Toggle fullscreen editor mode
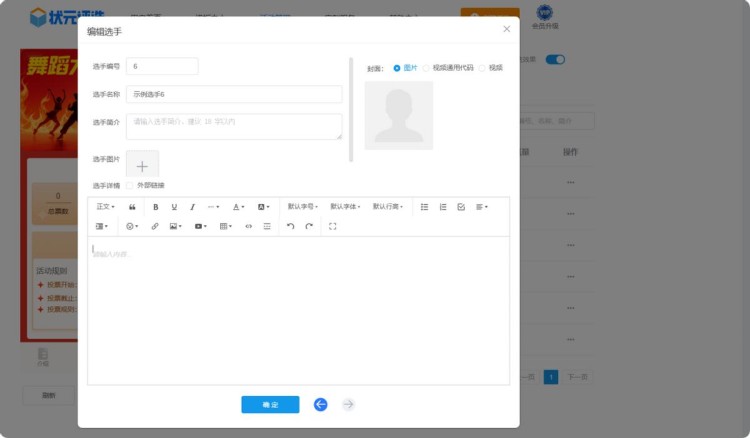This screenshot has height=438, width=750. point(332,227)
